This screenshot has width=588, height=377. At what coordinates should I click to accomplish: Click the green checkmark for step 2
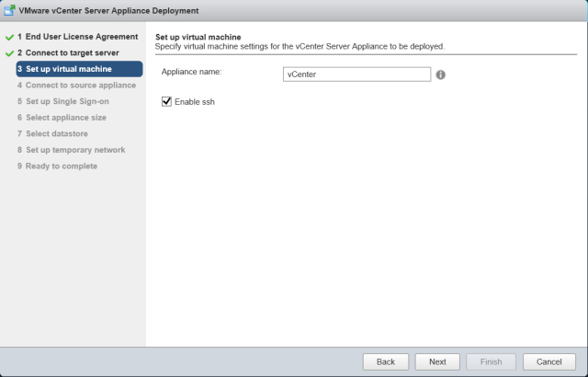tap(8, 52)
